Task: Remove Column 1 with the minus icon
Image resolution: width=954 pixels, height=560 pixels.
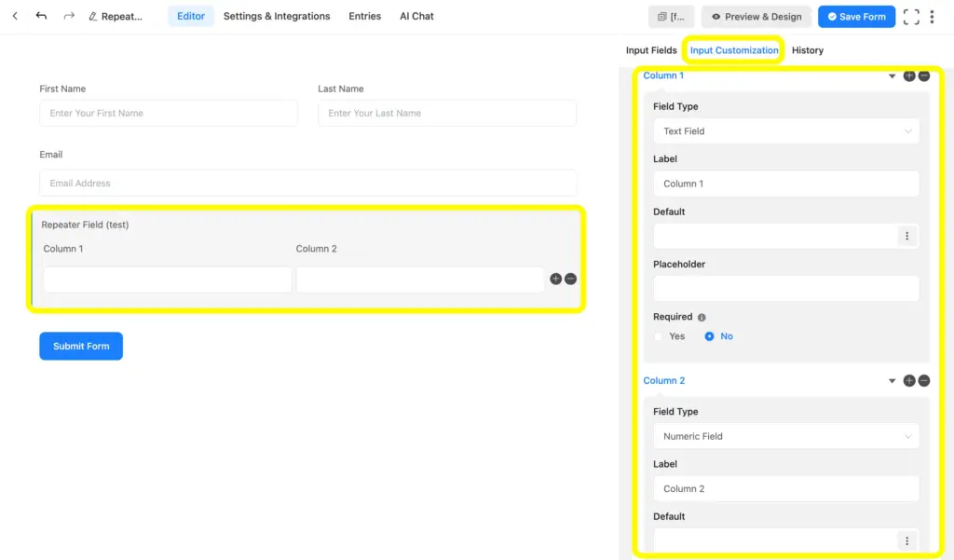Action: click(x=923, y=75)
